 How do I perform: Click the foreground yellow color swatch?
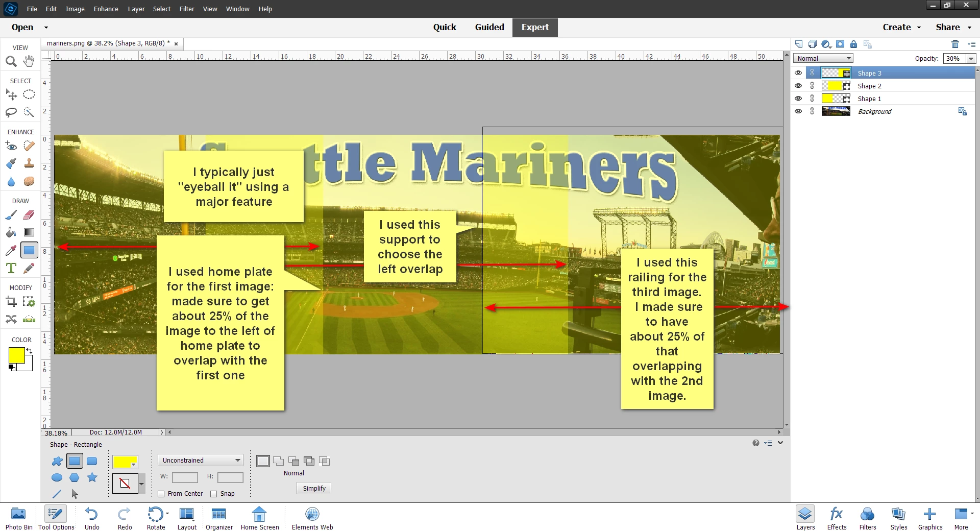coord(16,355)
